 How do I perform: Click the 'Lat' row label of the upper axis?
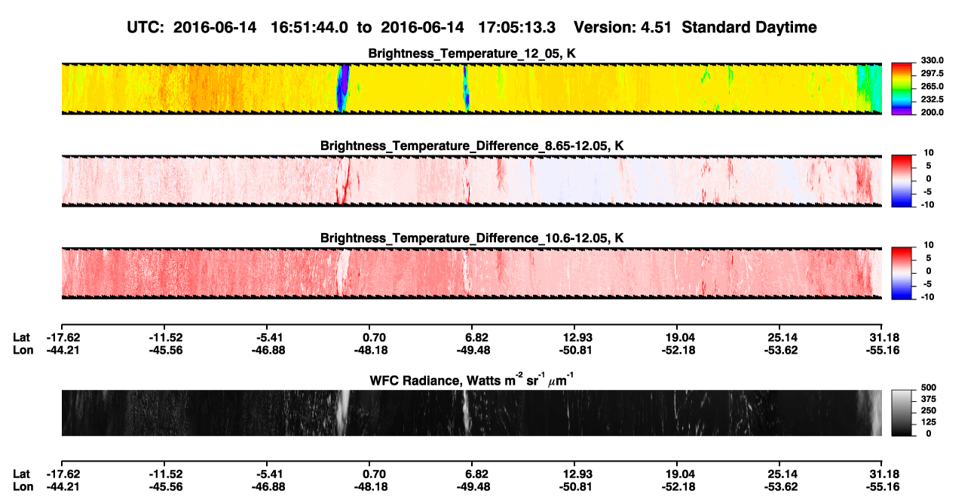[x=22, y=337]
